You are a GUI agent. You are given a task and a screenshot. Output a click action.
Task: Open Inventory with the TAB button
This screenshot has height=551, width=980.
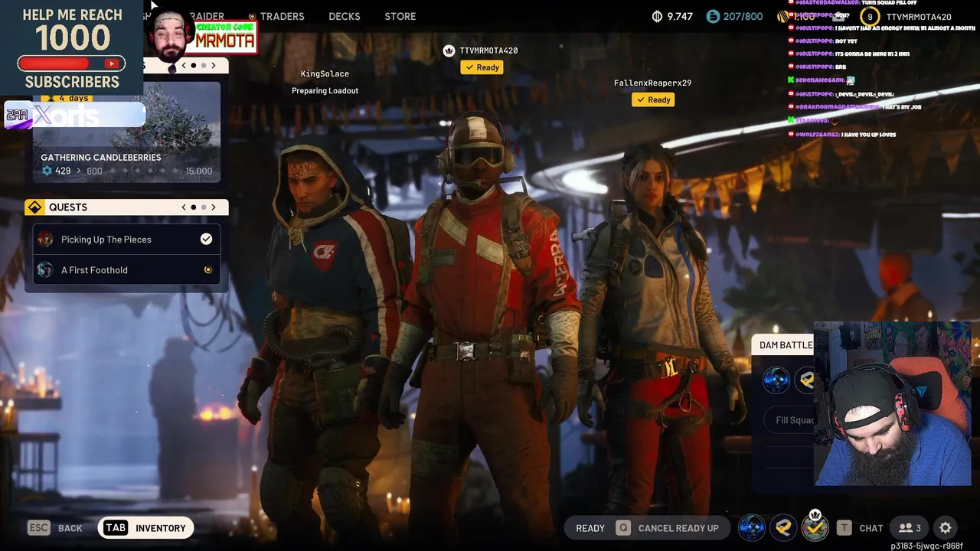[x=145, y=528]
